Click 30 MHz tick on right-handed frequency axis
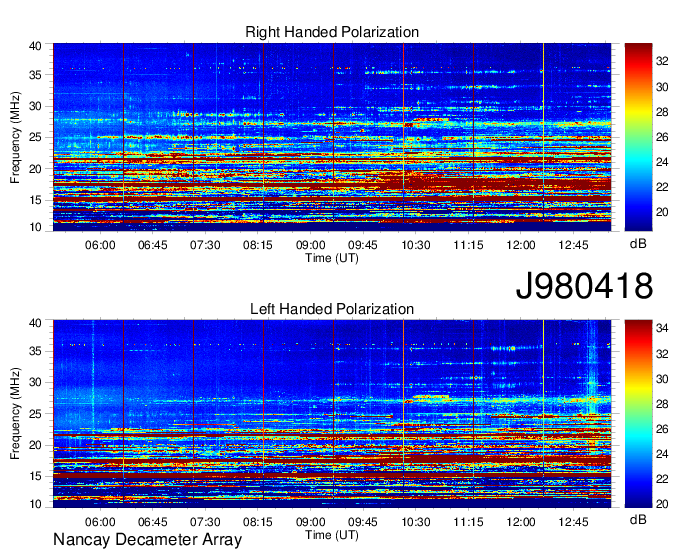680x552 pixels. (35, 106)
